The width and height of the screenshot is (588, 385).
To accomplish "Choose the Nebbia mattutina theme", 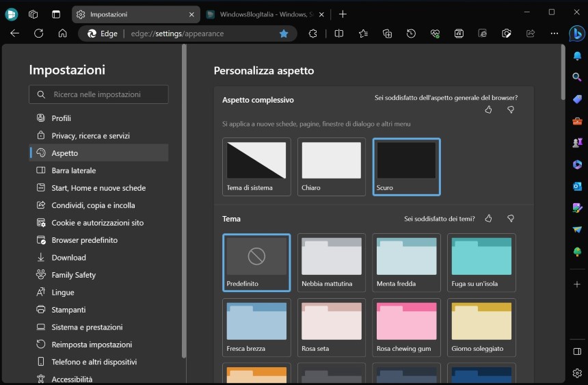I will tap(332, 263).
